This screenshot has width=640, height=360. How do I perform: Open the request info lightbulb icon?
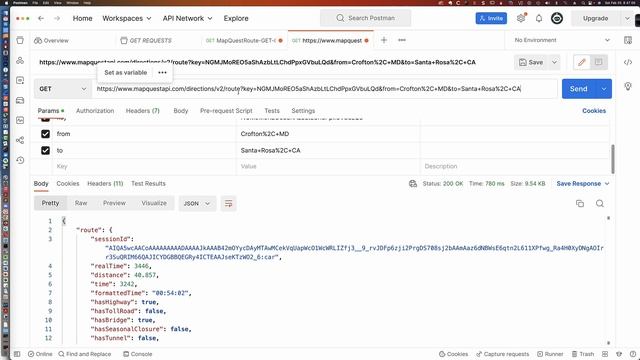click(x=628, y=86)
